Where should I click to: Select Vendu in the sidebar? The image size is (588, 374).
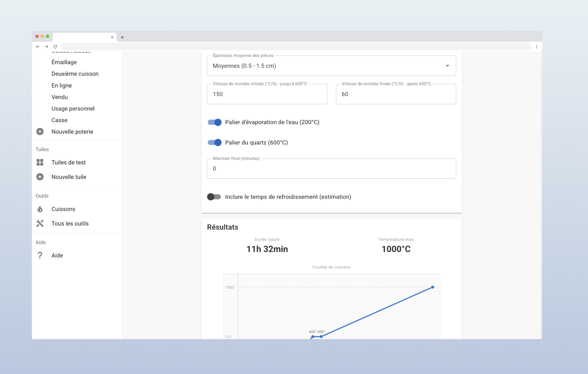coord(60,97)
